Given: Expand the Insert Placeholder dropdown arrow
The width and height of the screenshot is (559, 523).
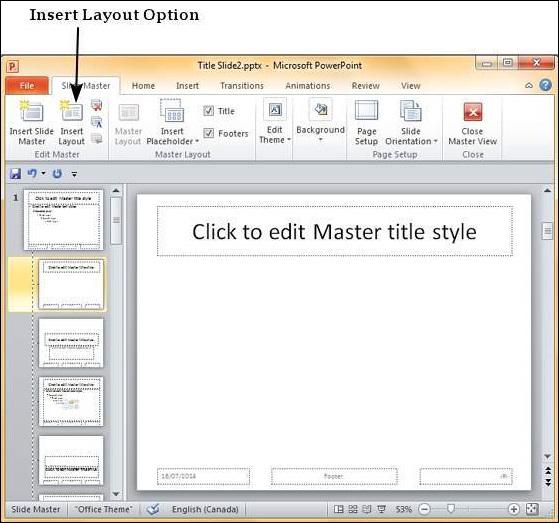Looking at the screenshot, I should pos(197,141).
